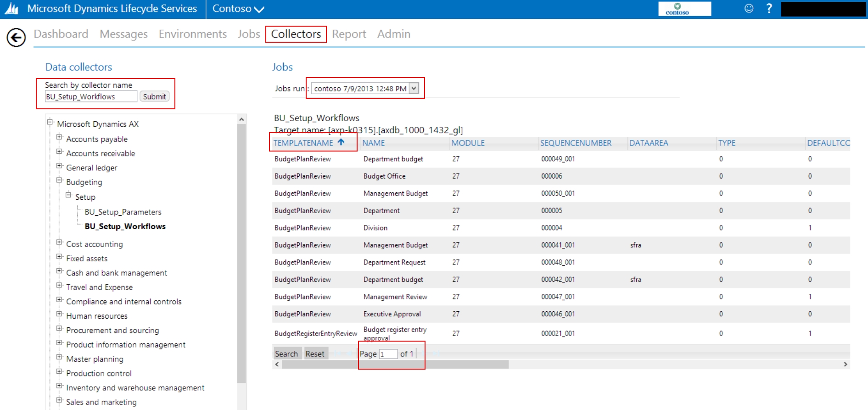This screenshot has width=868, height=410.
Task: Click the Microsoft Dynamics logo icon
Action: pyautogui.click(x=11, y=9)
